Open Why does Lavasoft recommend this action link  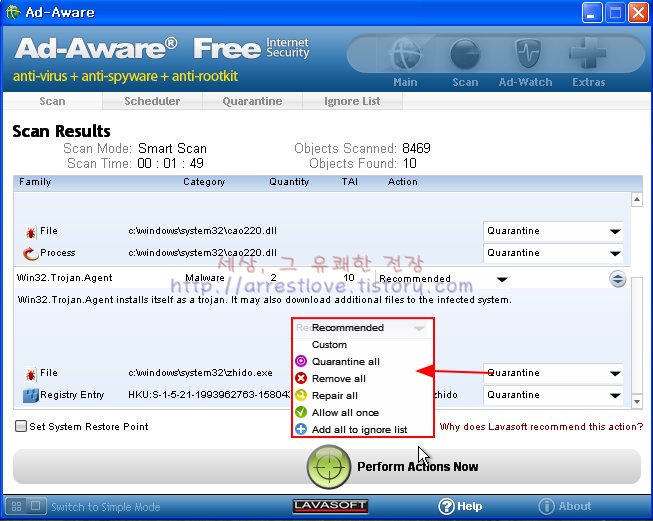pos(541,427)
